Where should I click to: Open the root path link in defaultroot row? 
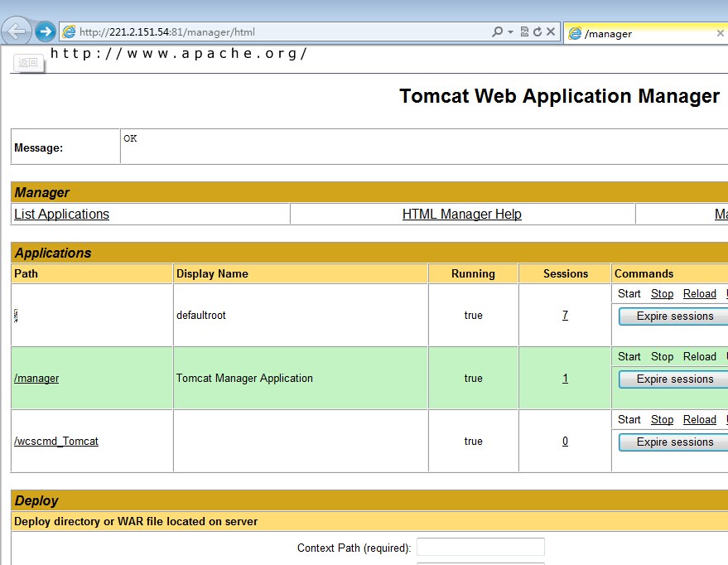pos(16,316)
